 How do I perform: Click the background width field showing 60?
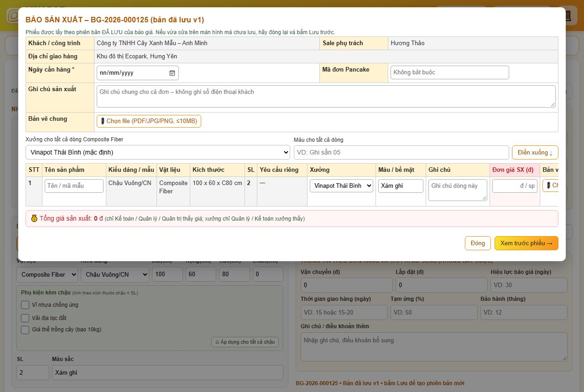point(201,274)
